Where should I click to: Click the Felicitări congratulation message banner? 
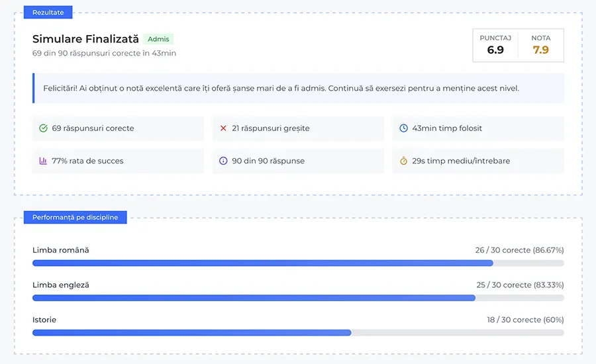pos(299,88)
